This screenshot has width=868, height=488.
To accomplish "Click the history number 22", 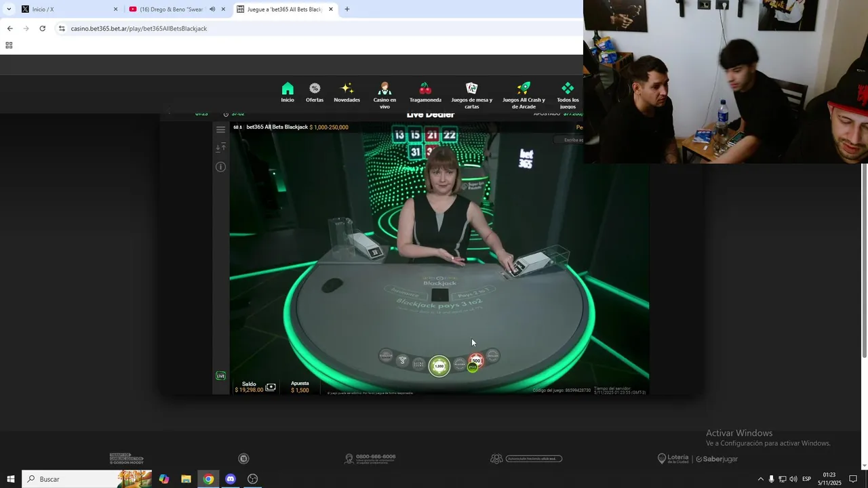I will [x=450, y=136].
